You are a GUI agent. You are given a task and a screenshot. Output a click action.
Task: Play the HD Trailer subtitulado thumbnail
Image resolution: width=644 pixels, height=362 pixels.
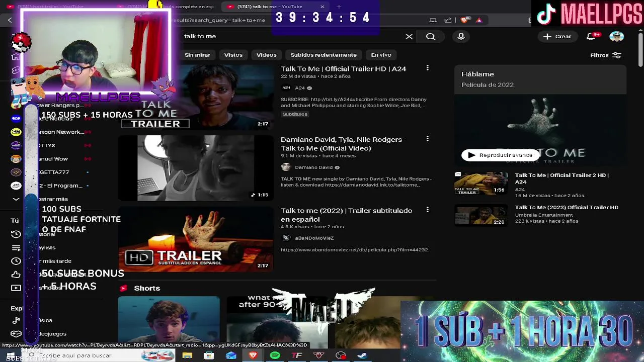(196, 239)
